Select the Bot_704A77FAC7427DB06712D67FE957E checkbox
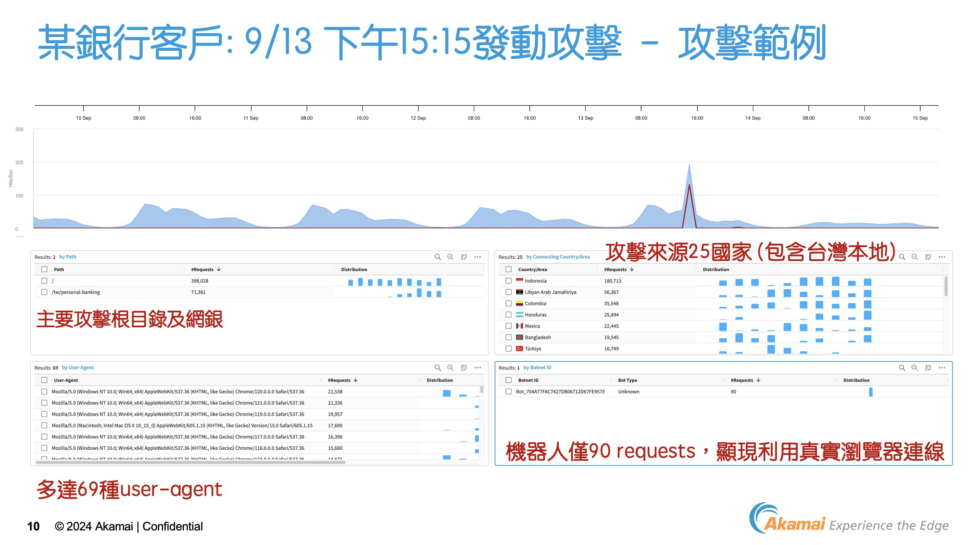The image size is (980, 545). [508, 392]
